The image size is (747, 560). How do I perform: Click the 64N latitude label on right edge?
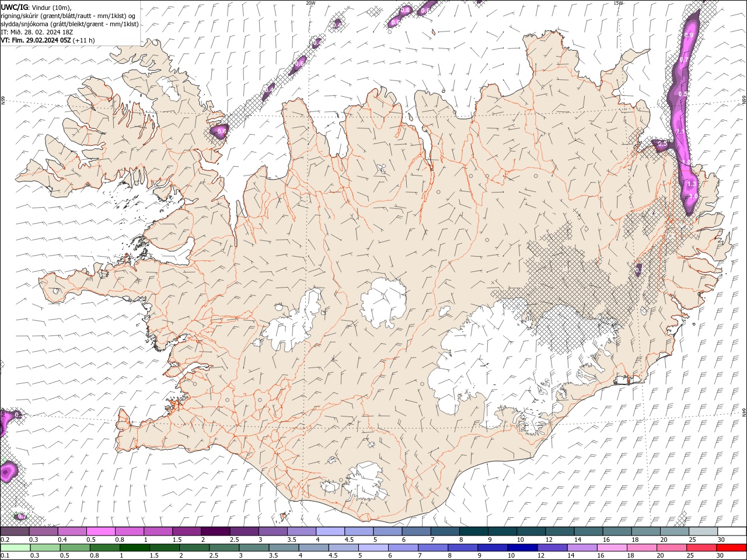point(744,412)
